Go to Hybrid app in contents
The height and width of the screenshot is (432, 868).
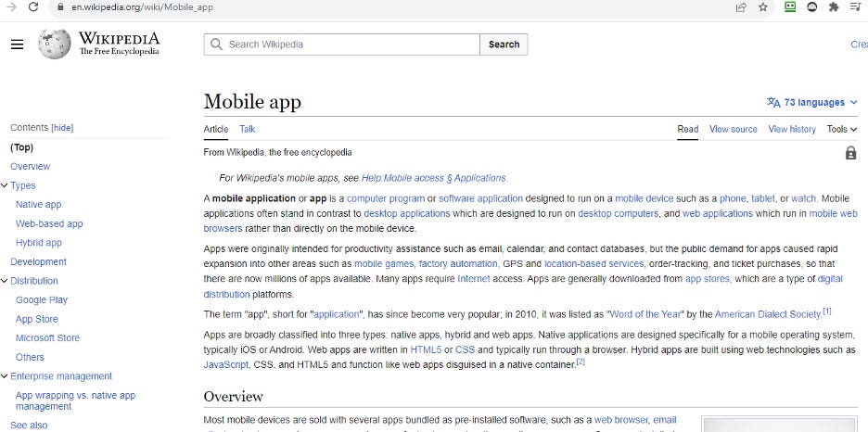click(38, 242)
